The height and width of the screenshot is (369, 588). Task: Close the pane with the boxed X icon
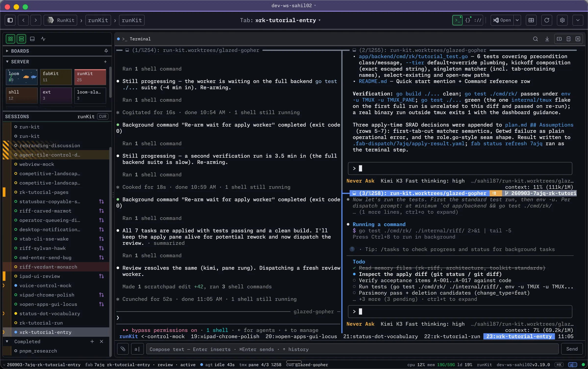(578, 39)
